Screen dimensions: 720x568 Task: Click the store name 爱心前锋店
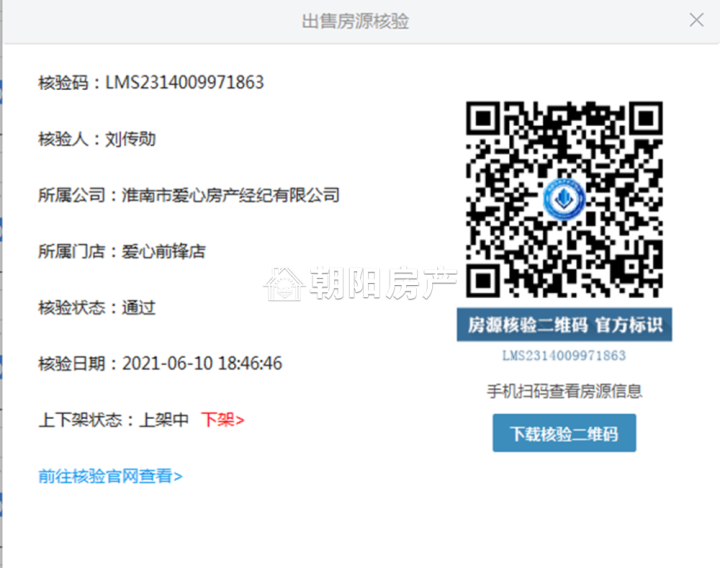pyautogui.click(x=163, y=252)
